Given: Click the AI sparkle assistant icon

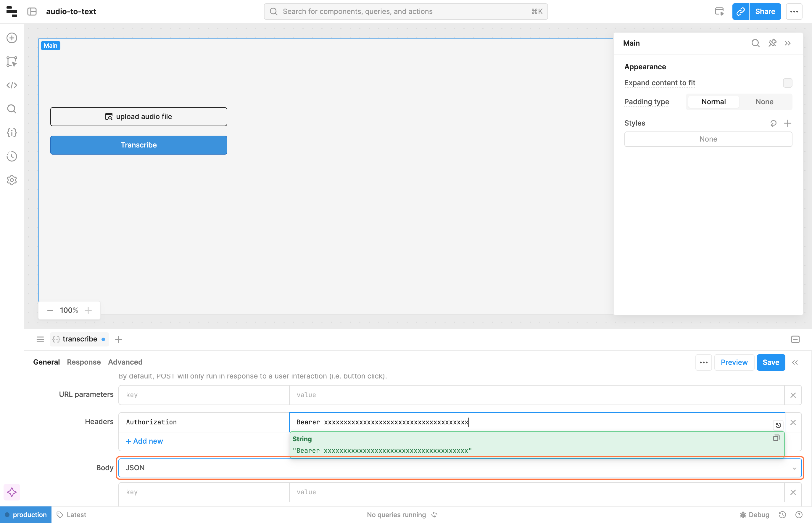Looking at the screenshot, I should (x=12, y=492).
